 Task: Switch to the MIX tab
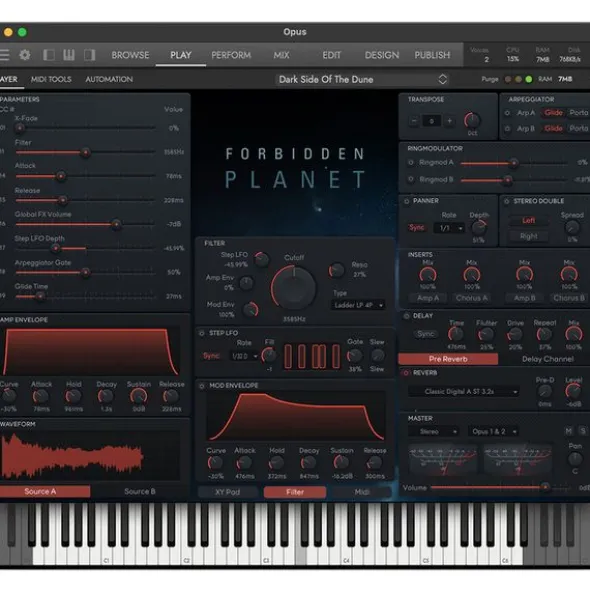[281, 55]
